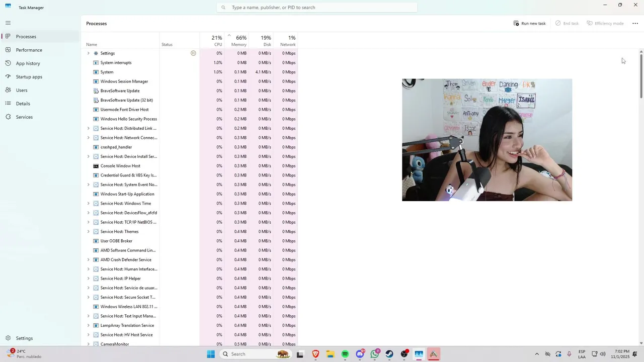
Task: Expand the Settings process group
Action: 89,53
